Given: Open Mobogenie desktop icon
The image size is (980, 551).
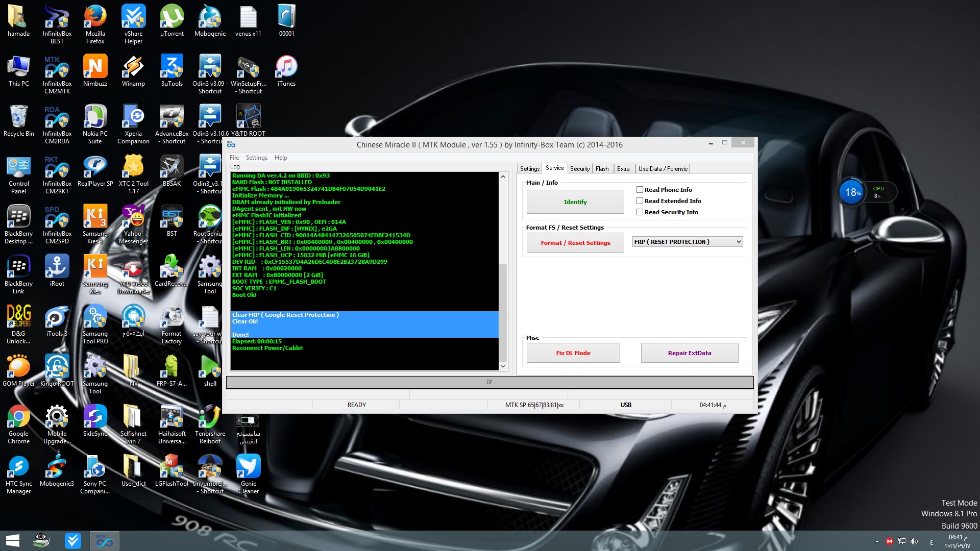Looking at the screenshot, I should [210, 20].
